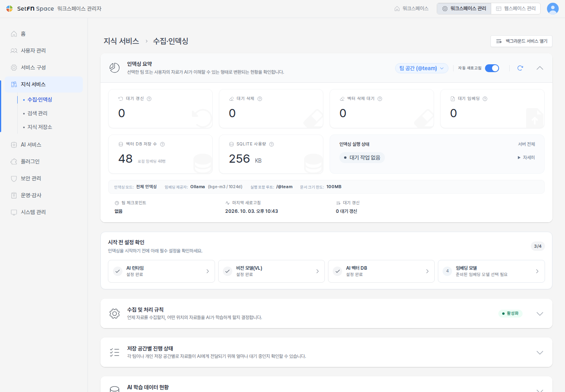The width and height of the screenshot is (565, 392).
Task: Open the 팀 공간 (@team) dropdown
Action: point(421,68)
